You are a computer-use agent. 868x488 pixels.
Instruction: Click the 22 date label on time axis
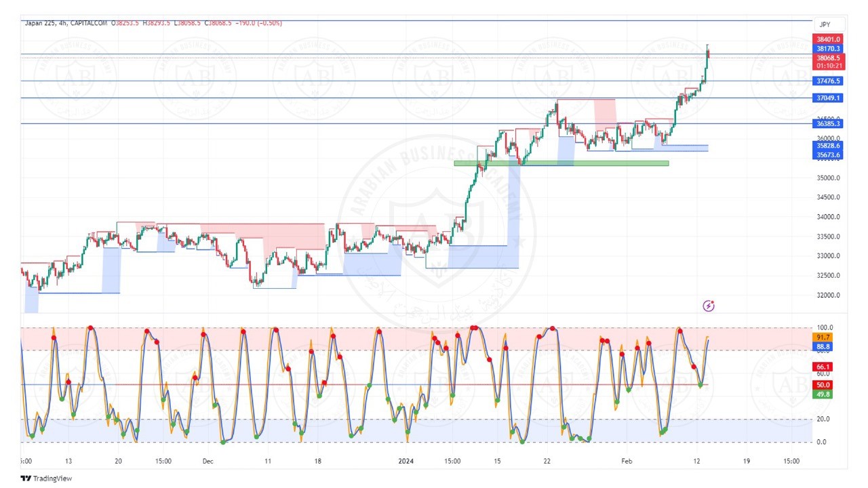pos(547,461)
